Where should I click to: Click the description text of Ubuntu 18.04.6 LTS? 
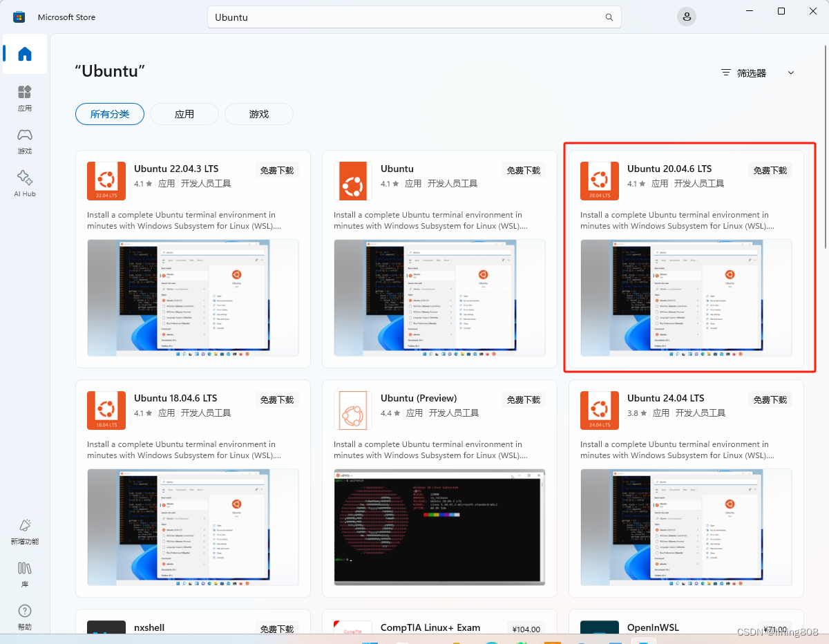(184, 450)
